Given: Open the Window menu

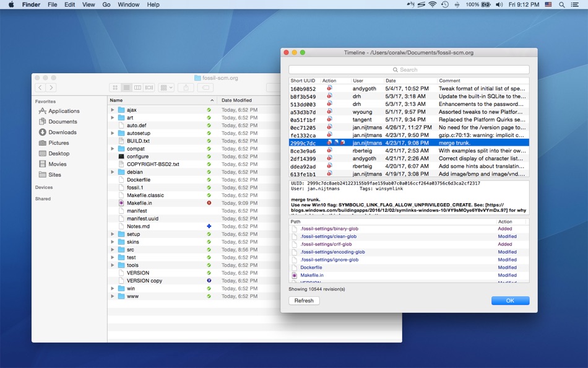Looking at the screenshot, I should pyautogui.click(x=128, y=4).
